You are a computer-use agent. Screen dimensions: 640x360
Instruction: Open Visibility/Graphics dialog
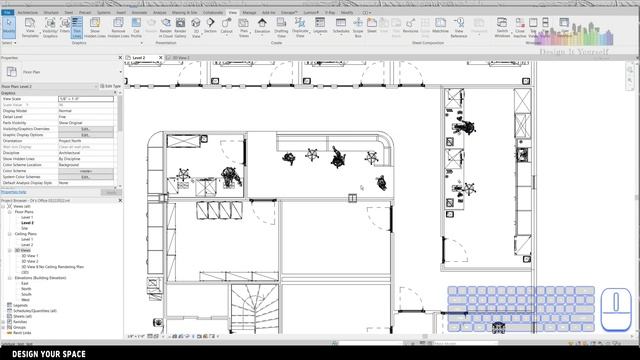click(50, 27)
